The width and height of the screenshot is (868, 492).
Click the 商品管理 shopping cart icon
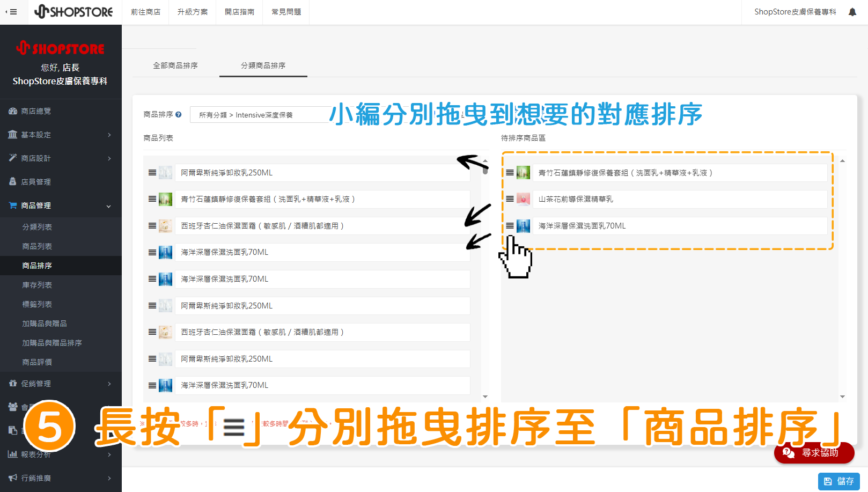point(13,205)
